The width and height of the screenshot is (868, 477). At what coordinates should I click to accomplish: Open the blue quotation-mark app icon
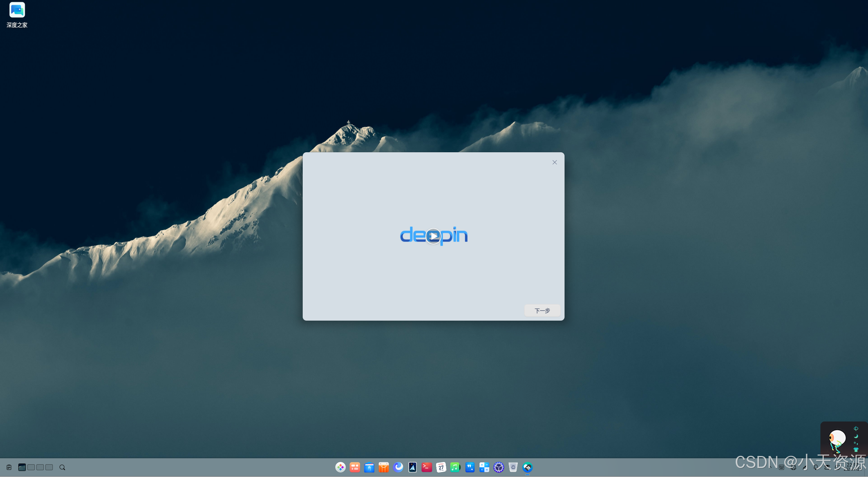[470, 467]
